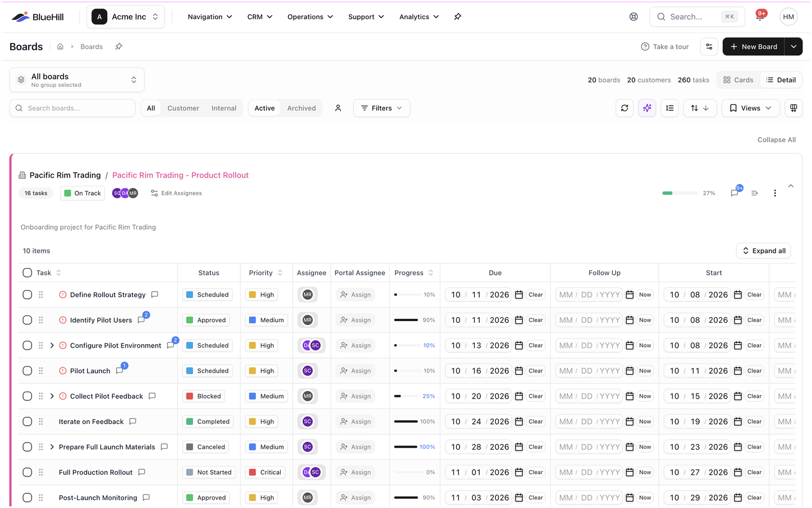Expand Prepare Full Launch Materials row
The width and height of the screenshot is (812, 508).
point(52,447)
